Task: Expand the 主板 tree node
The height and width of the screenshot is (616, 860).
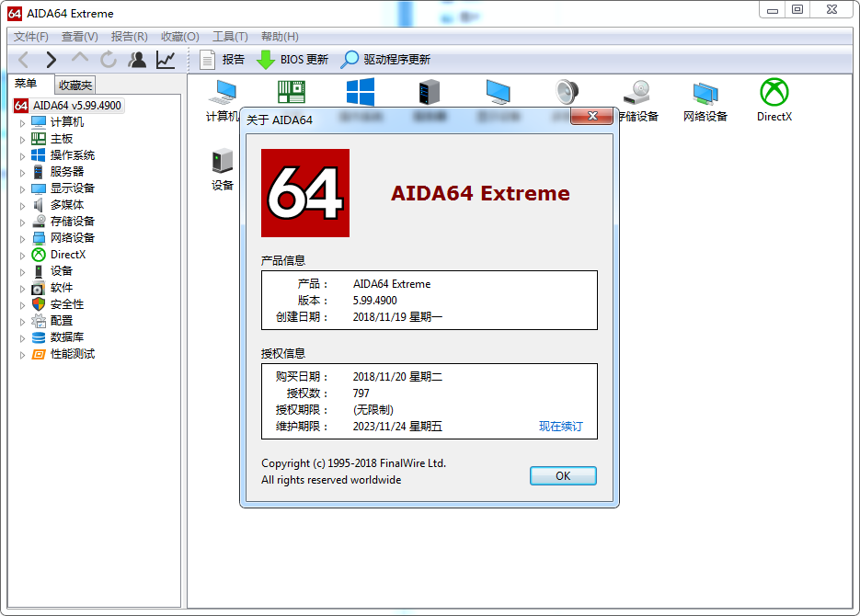Action: tap(22, 139)
